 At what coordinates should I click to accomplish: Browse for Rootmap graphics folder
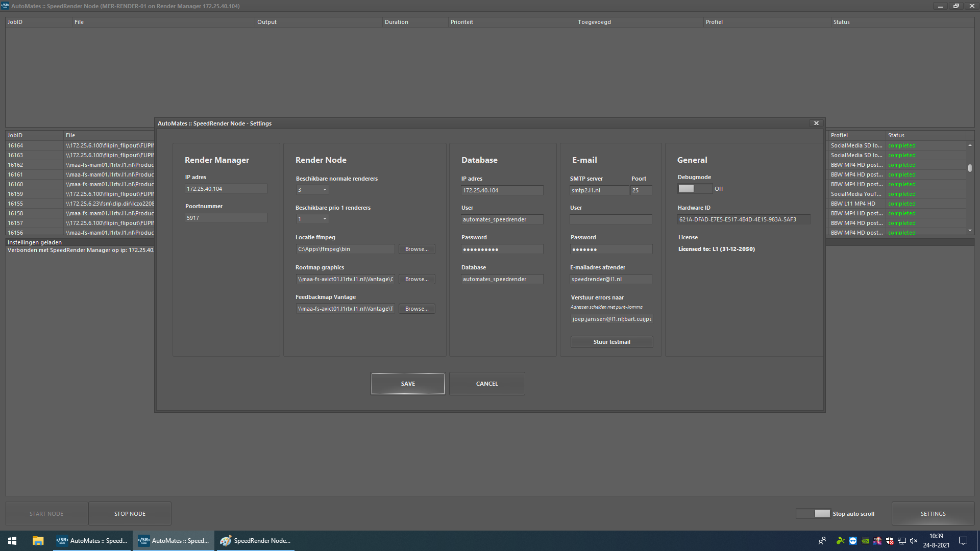tap(416, 279)
